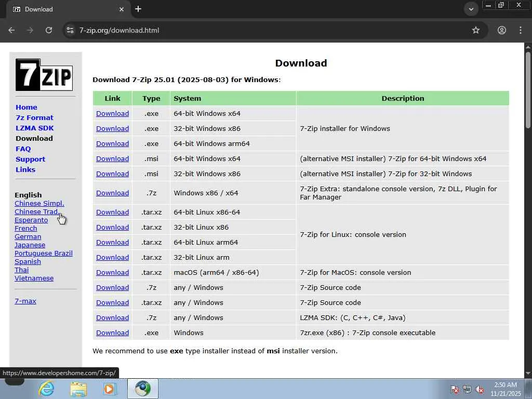Open a new tab with plus button
Viewport: 532px width, 399px height.
[x=138, y=9]
